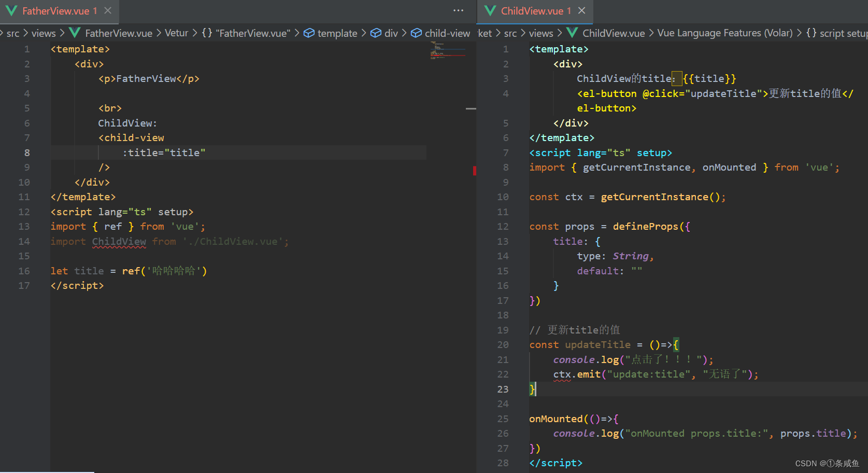868x473 pixels.
Task: Click the minimap preview in left editor
Action: [447, 50]
